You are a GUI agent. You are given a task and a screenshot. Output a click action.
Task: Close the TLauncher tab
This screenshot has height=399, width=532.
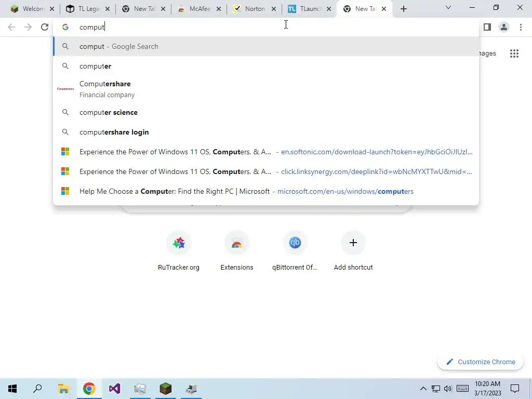[x=329, y=9]
